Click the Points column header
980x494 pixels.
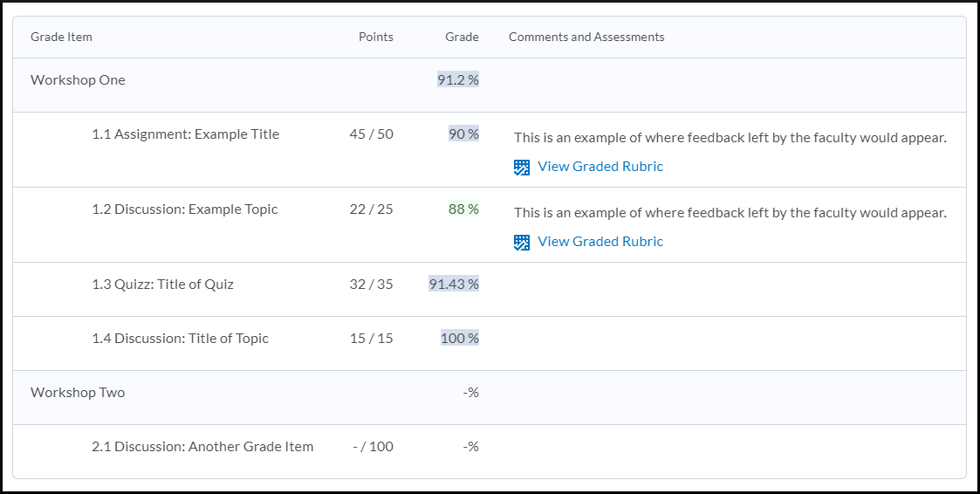tap(376, 37)
